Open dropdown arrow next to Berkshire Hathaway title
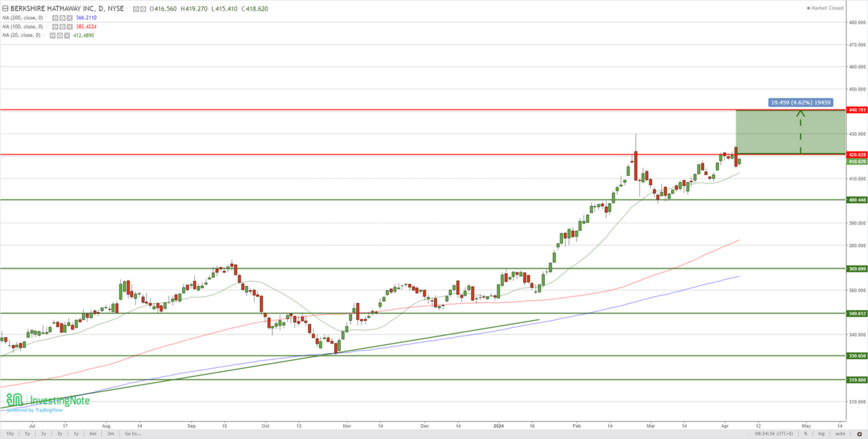 tap(127, 9)
